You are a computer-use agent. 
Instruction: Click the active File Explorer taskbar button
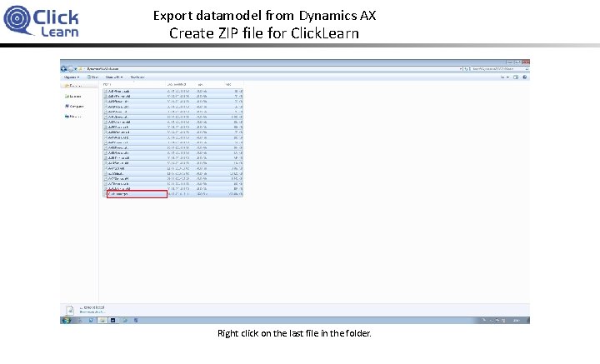click(x=102, y=321)
